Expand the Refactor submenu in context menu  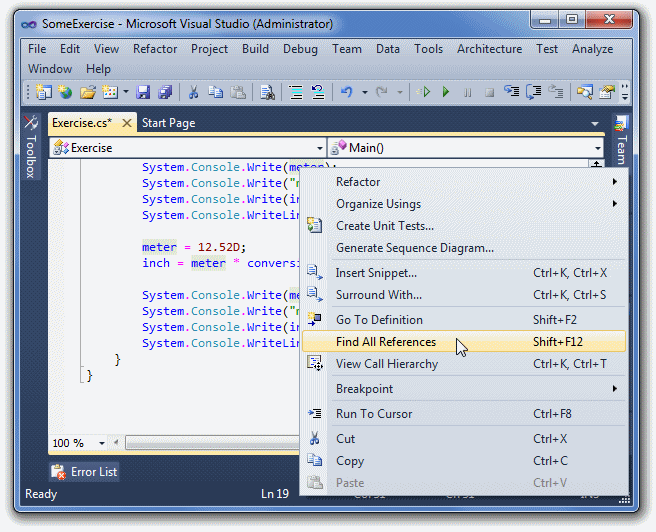(464, 182)
